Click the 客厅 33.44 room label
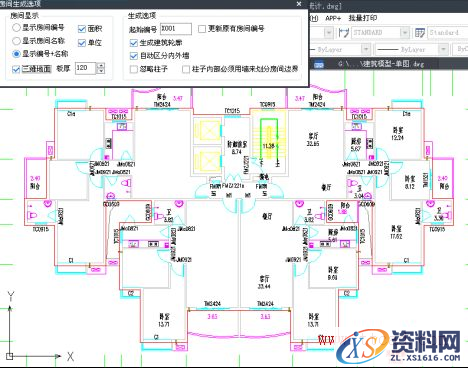Viewport: 468px width, 368px height. 264,282
